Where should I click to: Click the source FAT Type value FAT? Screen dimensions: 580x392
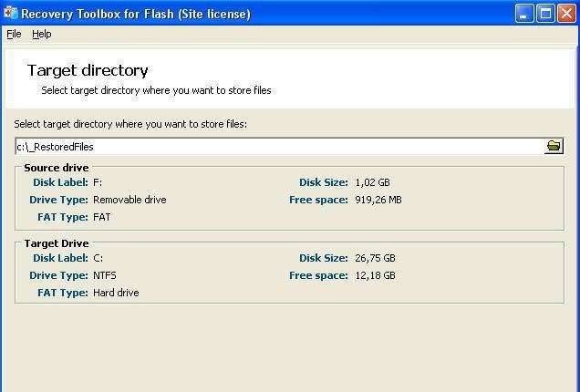pyautogui.click(x=102, y=217)
